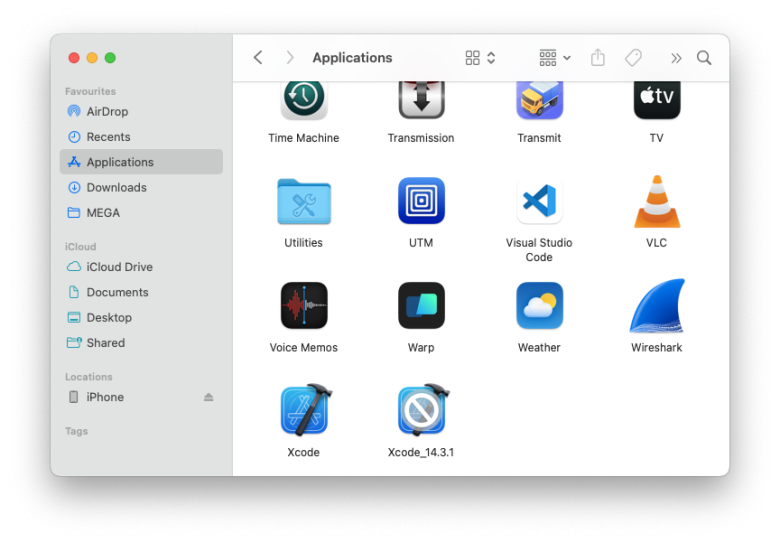The height and width of the screenshot is (543, 780).
Task: Click the Time Machine label
Action: pos(304,138)
